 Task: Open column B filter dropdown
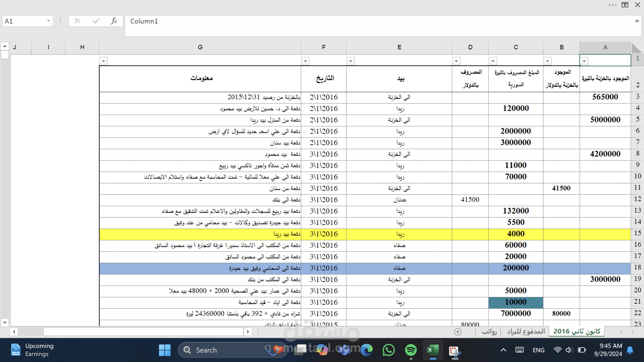click(547, 61)
